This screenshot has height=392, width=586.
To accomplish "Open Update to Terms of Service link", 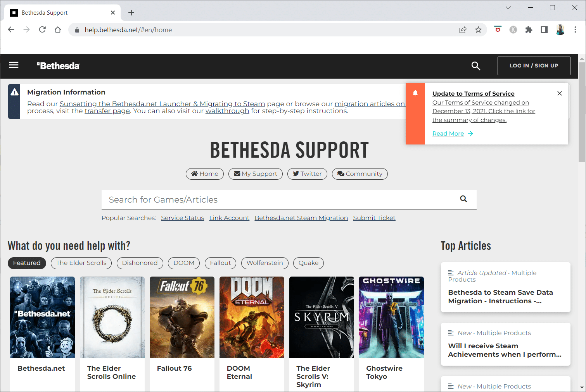I will pos(473,94).
